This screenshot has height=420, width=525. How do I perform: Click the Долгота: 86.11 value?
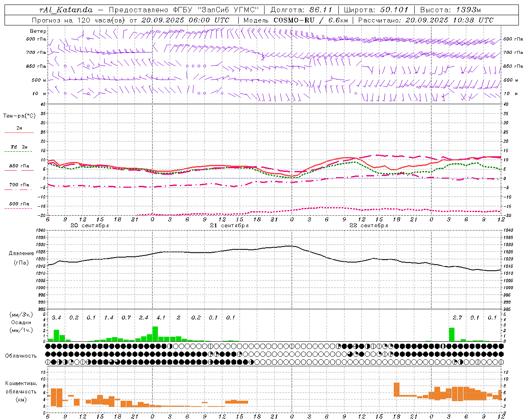click(301, 10)
